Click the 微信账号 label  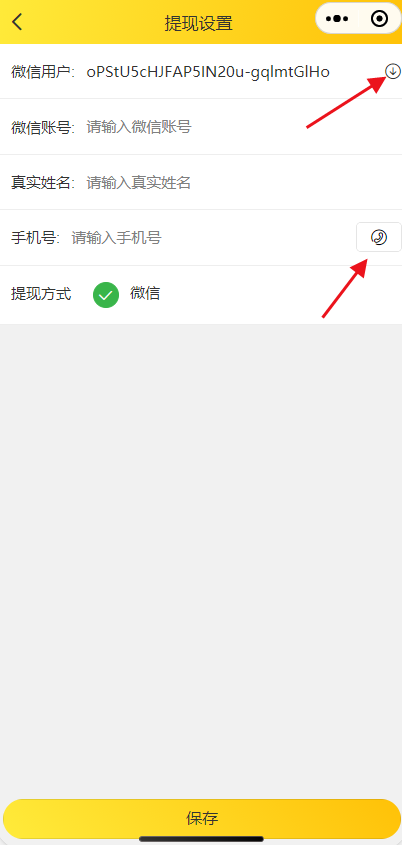pyautogui.click(x=42, y=128)
